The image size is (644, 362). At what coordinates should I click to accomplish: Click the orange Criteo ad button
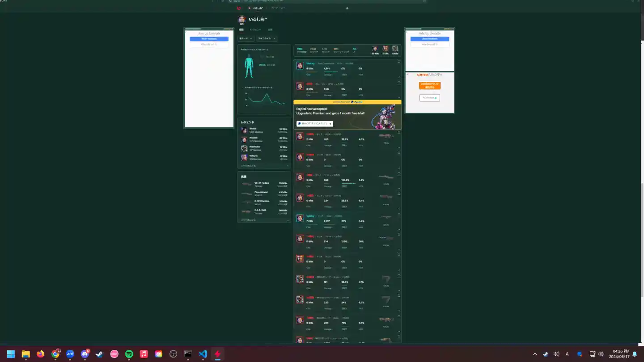[429, 85]
